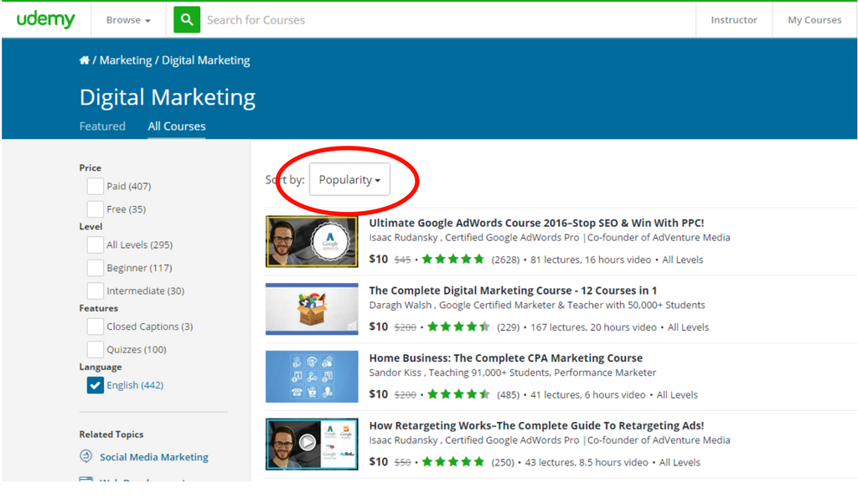
Task: Click the star rating with (229) reviews
Action: point(458,327)
